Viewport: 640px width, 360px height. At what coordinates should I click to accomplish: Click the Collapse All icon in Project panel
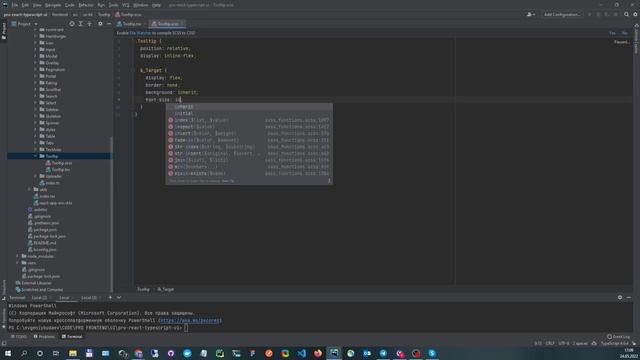tap(89, 24)
